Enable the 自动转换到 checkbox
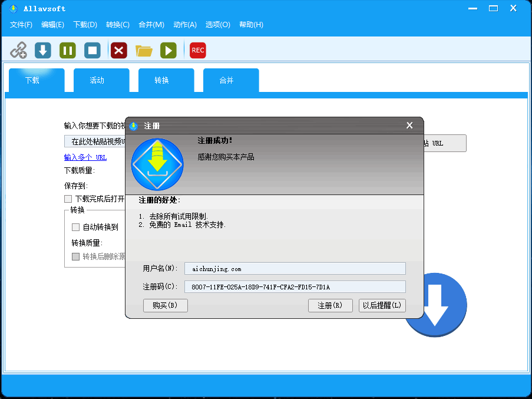Image resolution: width=532 pixels, height=399 pixels. click(75, 227)
